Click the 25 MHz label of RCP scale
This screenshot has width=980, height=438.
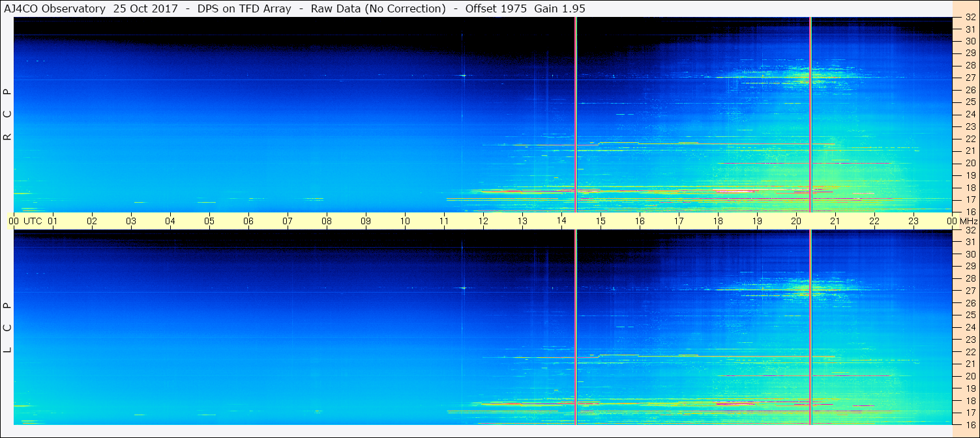(x=970, y=102)
